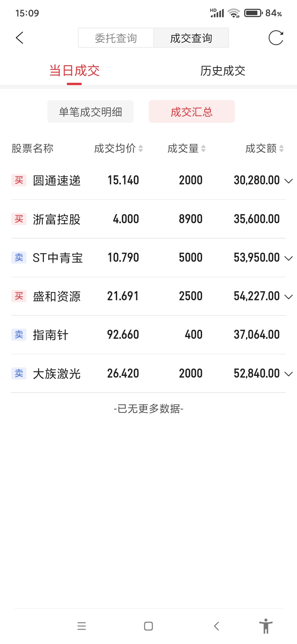Expand the 圆通速递 trade row chevron

pos(288,181)
